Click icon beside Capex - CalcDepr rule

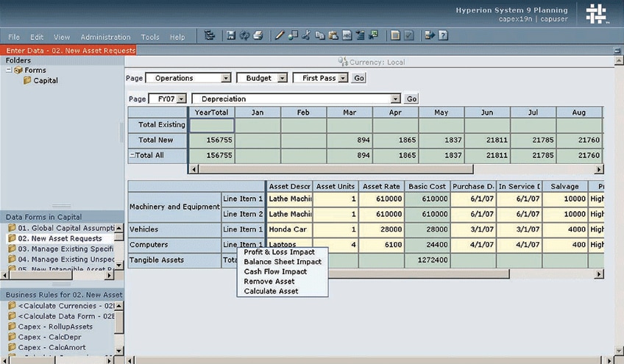click(x=12, y=337)
